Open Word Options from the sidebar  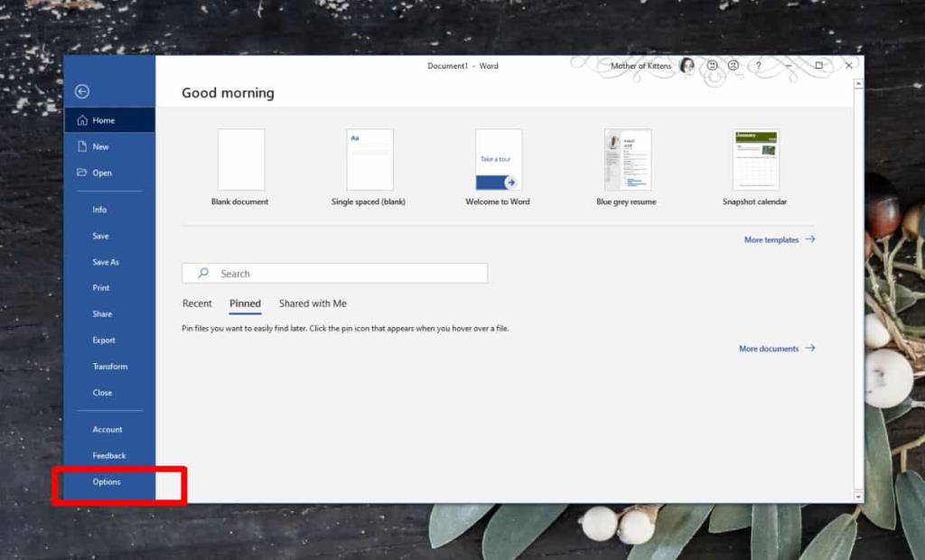(x=106, y=481)
